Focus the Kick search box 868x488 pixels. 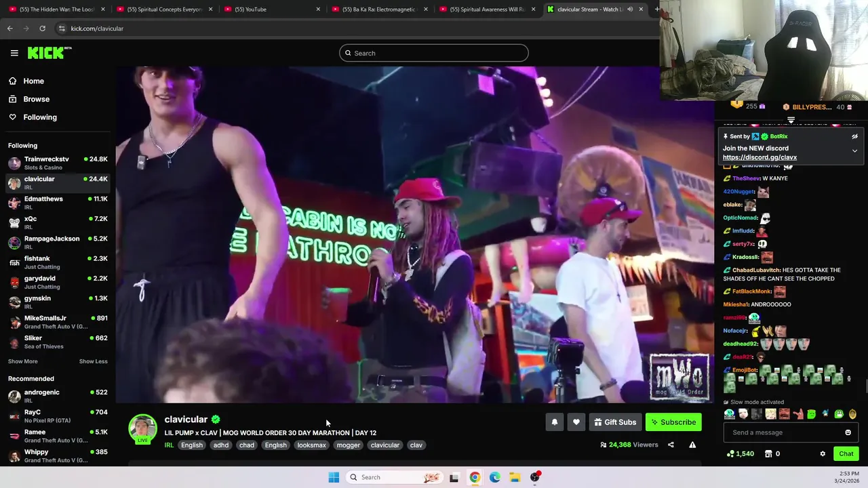coord(434,53)
